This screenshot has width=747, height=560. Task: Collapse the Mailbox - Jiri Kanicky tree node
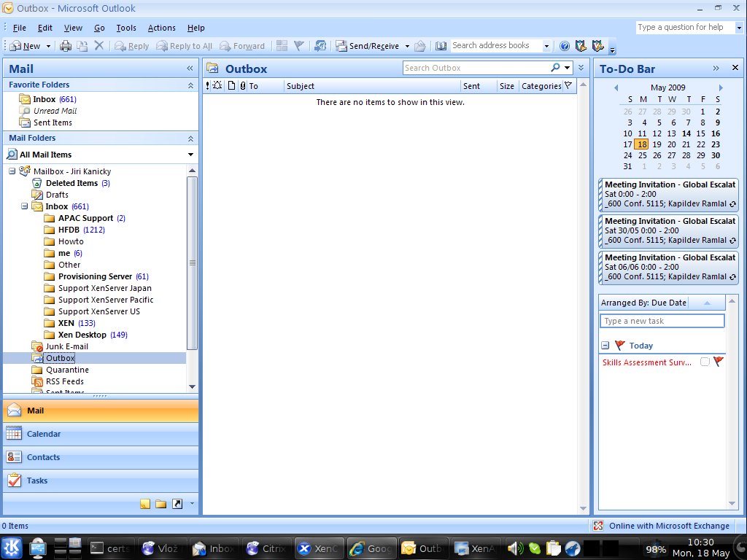tap(12, 171)
